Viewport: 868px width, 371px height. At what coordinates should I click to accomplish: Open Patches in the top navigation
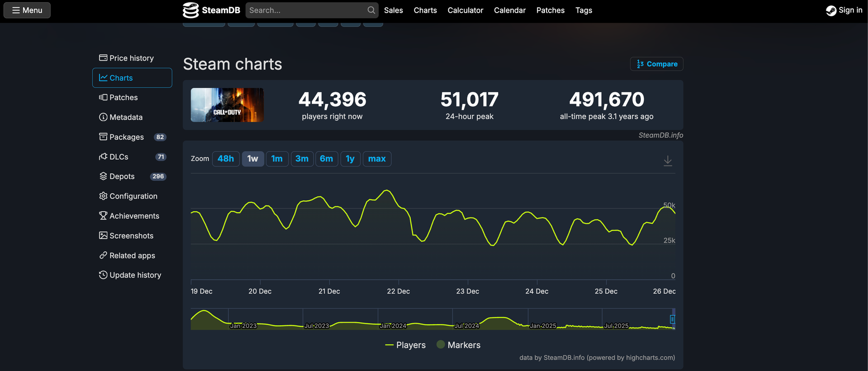coord(550,10)
